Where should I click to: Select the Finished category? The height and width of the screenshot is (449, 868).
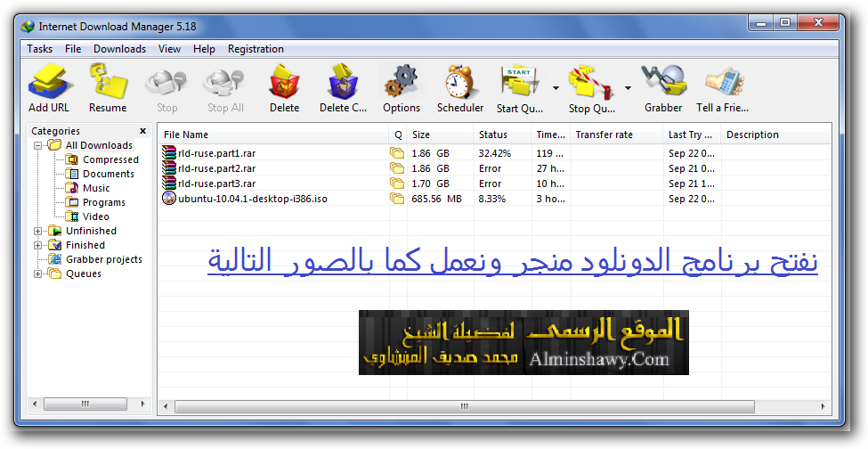pyautogui.click(x=85, y=245)
